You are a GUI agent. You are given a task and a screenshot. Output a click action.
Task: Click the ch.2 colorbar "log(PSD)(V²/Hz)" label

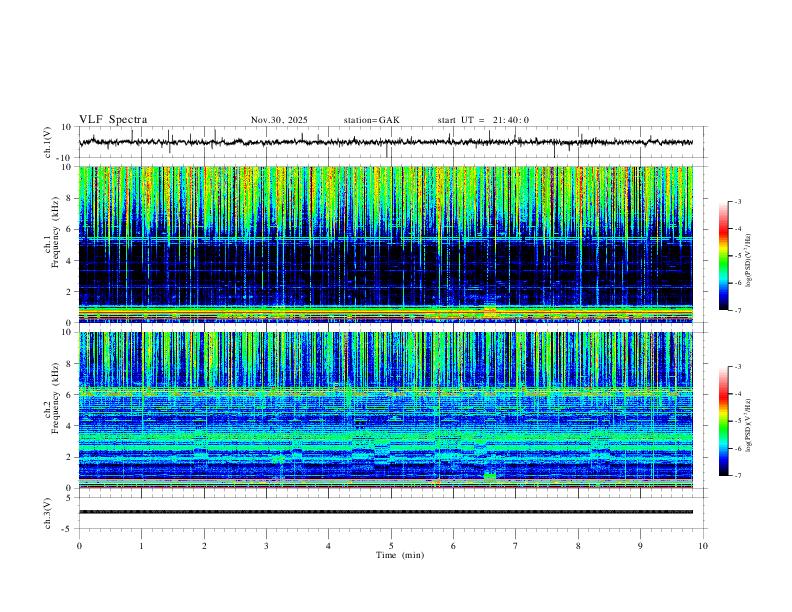coord(749,425)
